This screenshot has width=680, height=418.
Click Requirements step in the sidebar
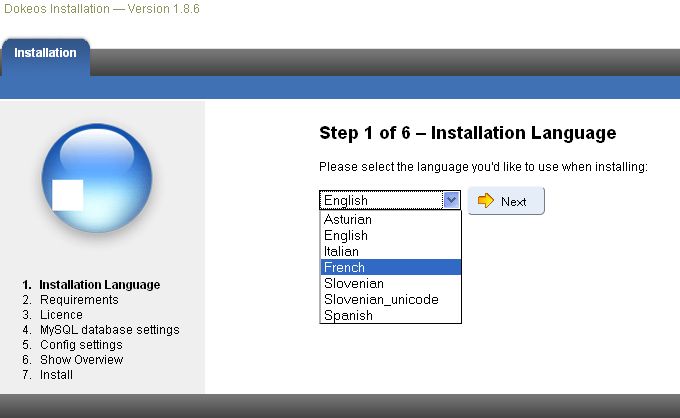click(79, 300)
